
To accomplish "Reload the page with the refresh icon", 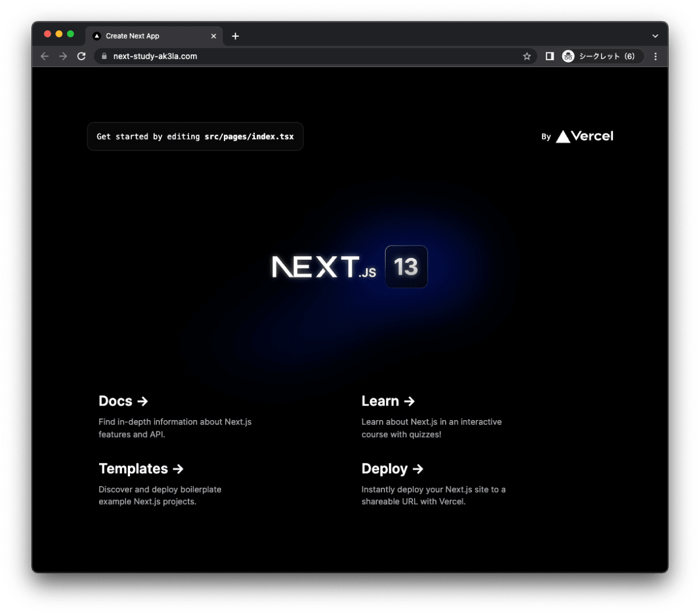I will click(82, 56).
